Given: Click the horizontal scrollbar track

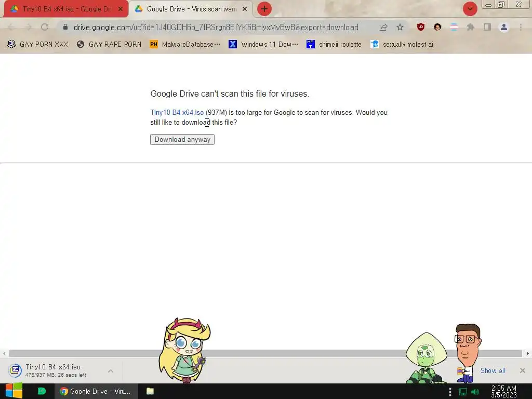Looking at the screenshot, I should pyautogui.click(x=265, y=353).
